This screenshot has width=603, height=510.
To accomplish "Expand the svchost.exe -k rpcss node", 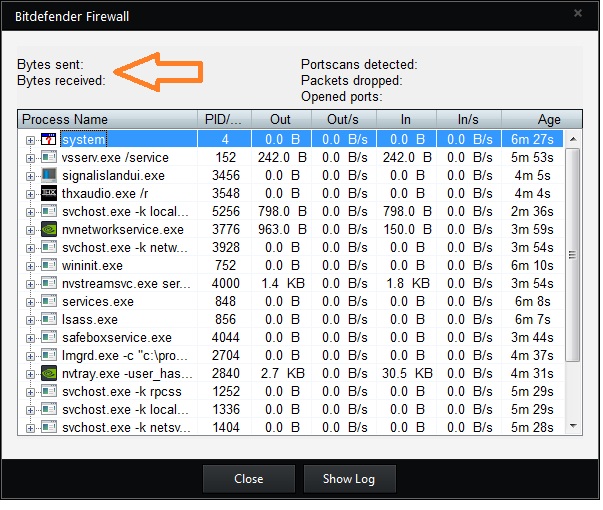I will (30, 393).
